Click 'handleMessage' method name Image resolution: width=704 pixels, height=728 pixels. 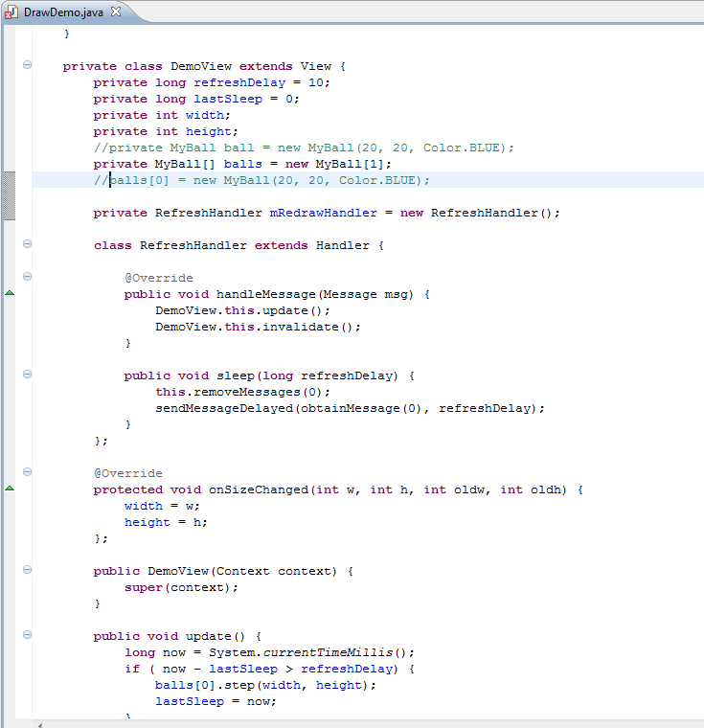point(266,294)
